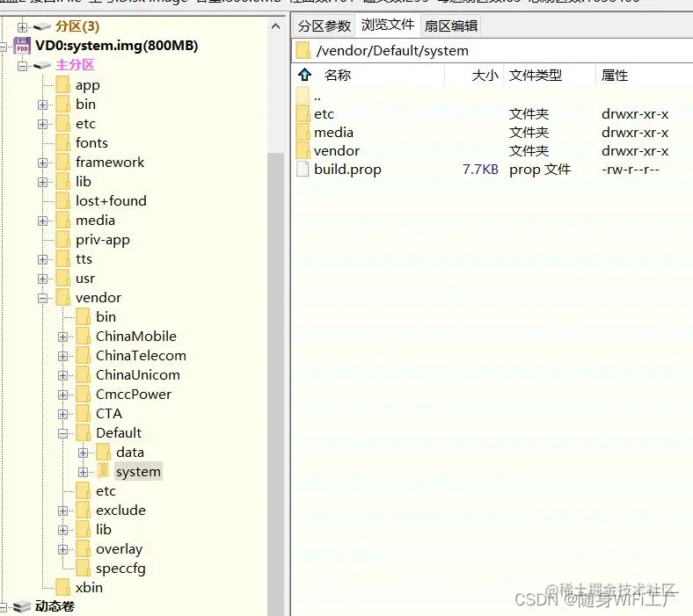Select the lib folder label under vendor

(104, 530)
